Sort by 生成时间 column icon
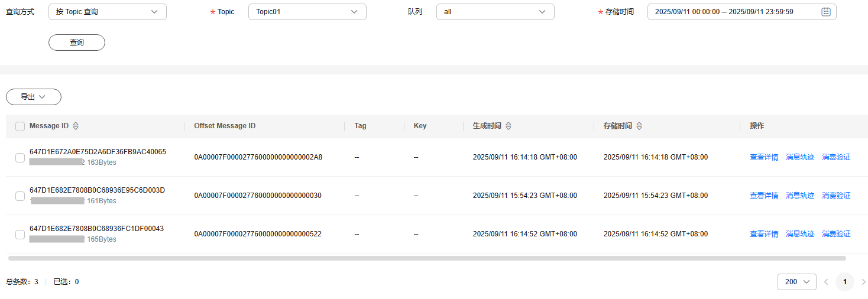 click(x=509, y=126)
